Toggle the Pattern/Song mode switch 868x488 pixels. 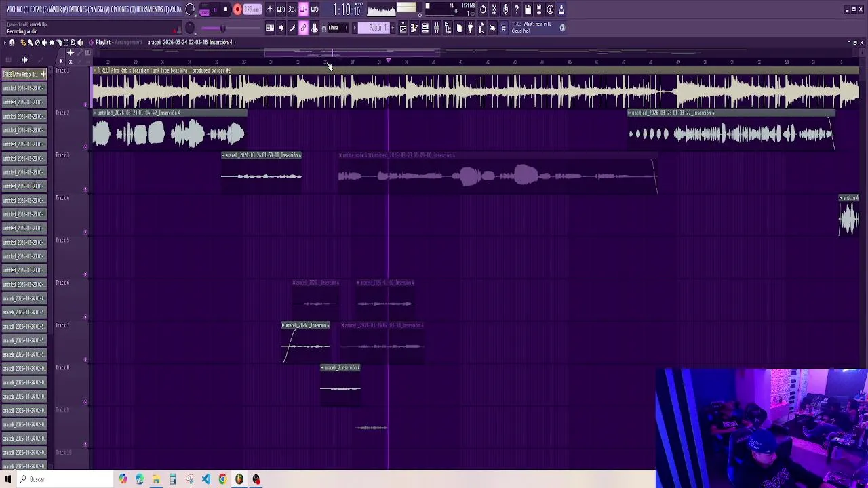click(x=204, y=9)
